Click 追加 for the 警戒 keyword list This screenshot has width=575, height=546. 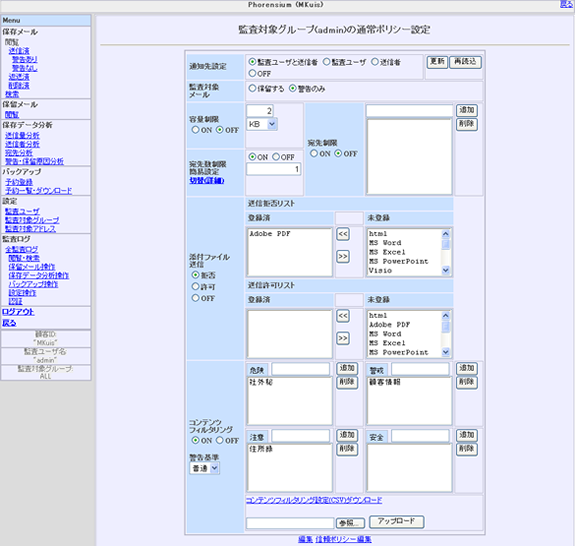[x=466, y=369]
